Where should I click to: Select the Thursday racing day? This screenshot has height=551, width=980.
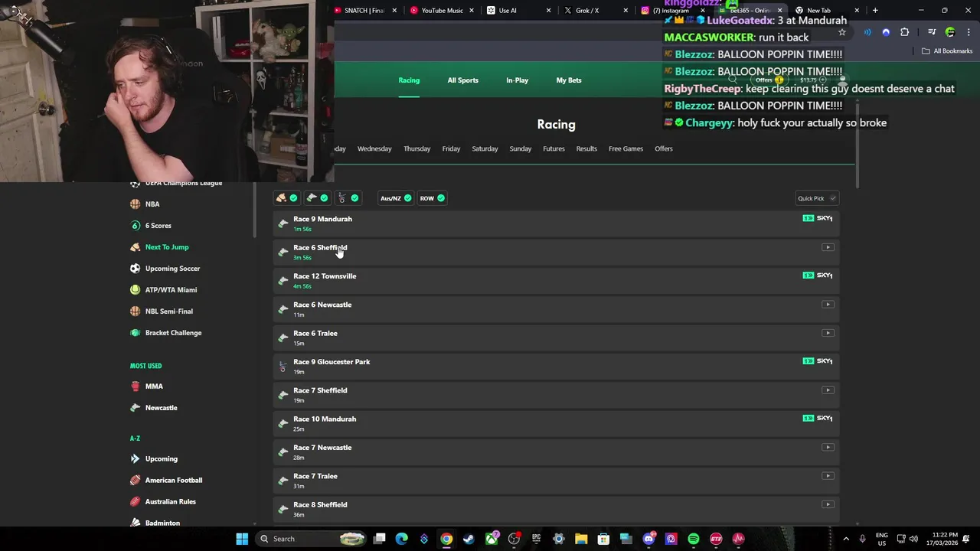[417, 148]
